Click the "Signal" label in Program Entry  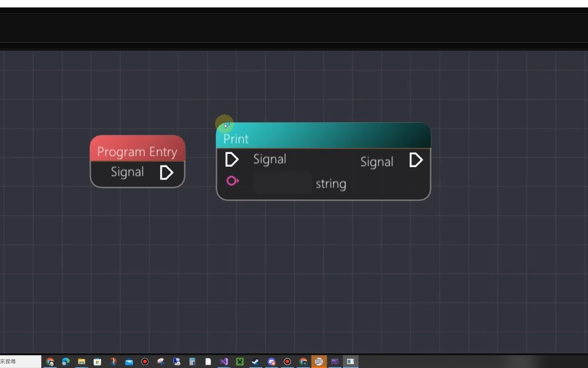(x=127, y=172)
